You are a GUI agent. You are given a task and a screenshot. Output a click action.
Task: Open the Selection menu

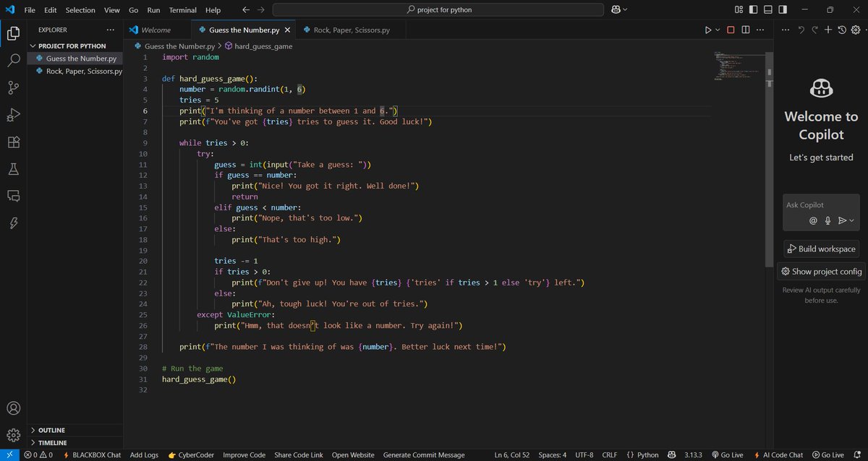[x=80, y=10]
